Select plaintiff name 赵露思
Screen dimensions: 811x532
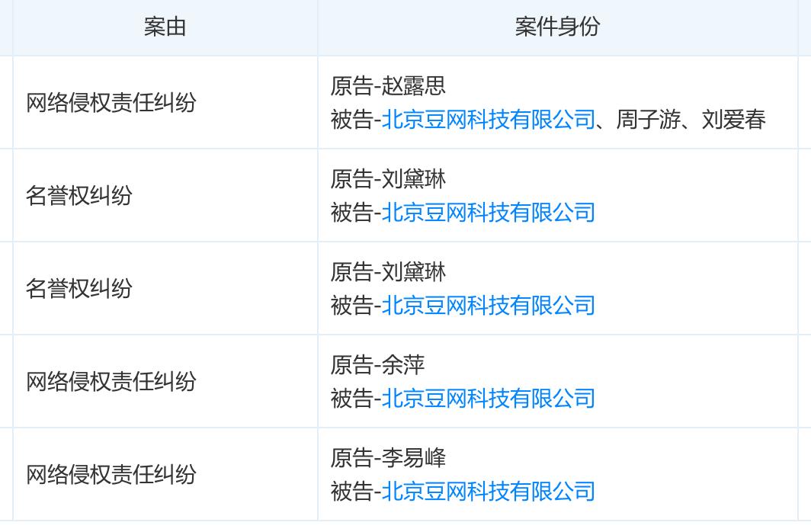point(414,86)
